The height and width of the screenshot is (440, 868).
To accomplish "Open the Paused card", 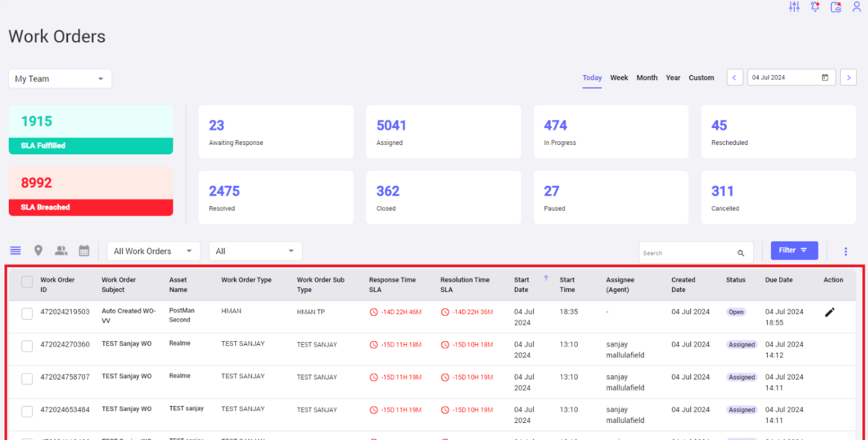I will 611,197.
